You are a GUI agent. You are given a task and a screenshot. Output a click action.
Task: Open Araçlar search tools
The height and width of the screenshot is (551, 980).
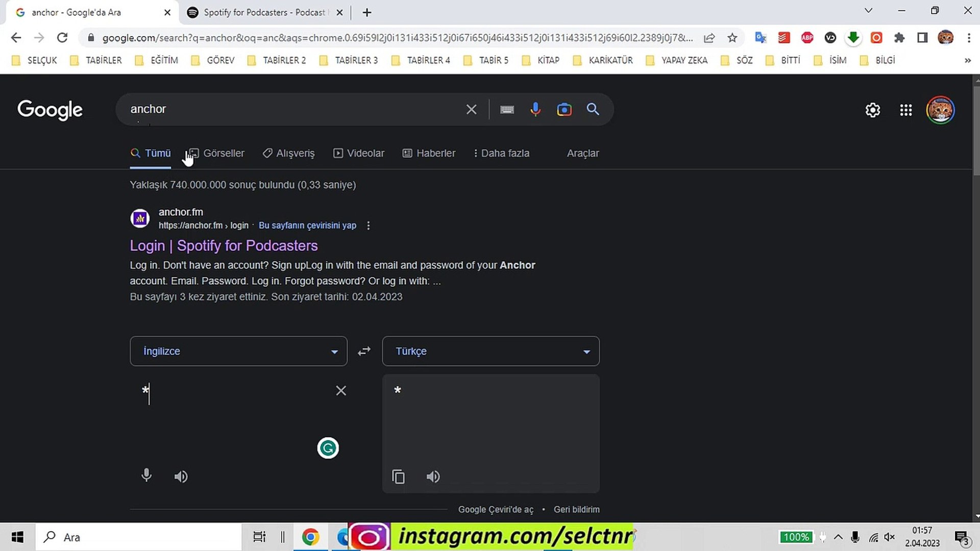tap(583, 153)
